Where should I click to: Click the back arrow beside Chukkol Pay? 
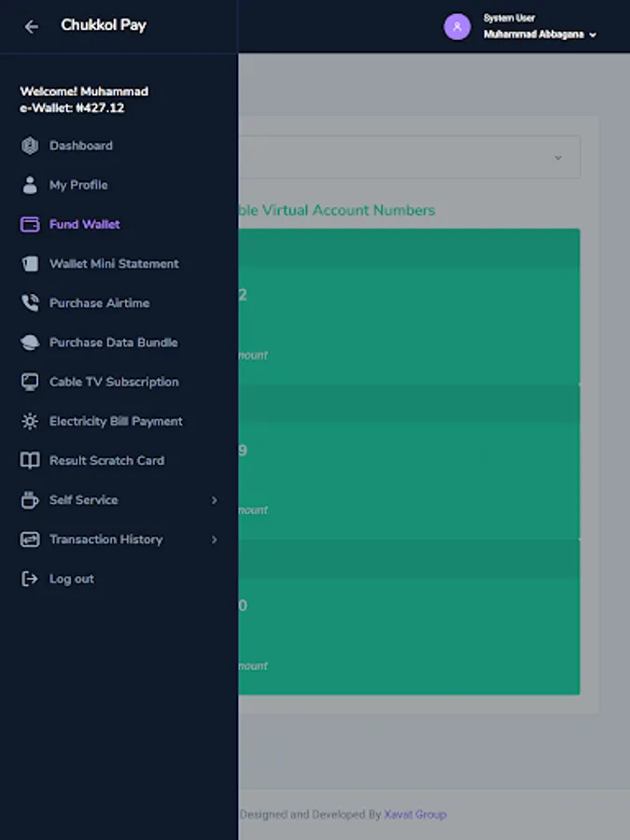click(32, 26)
